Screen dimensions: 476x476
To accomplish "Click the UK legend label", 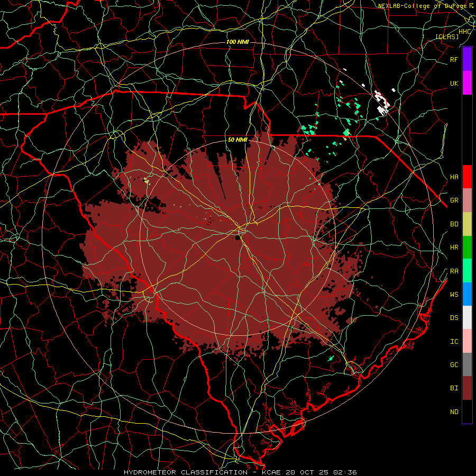I will click(x=454, y=84).
